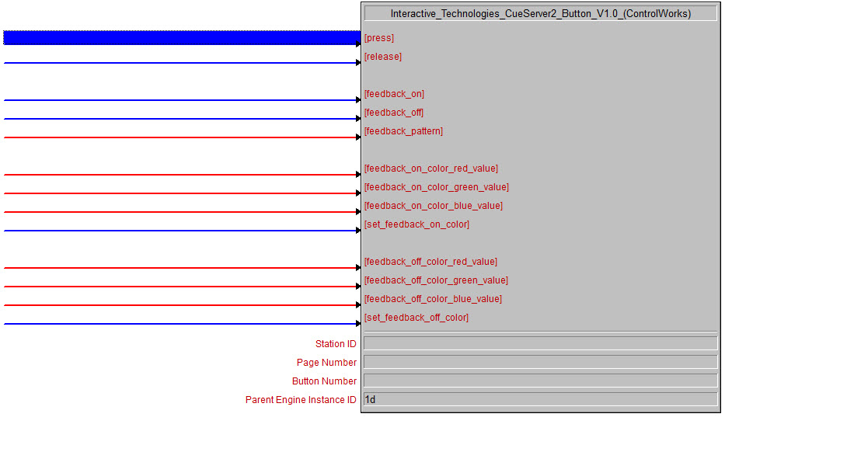Image resolution: width=868 pixels, height=452 pixels.
Task: Click the Button Number parameter name
Action: click(324, 381)
